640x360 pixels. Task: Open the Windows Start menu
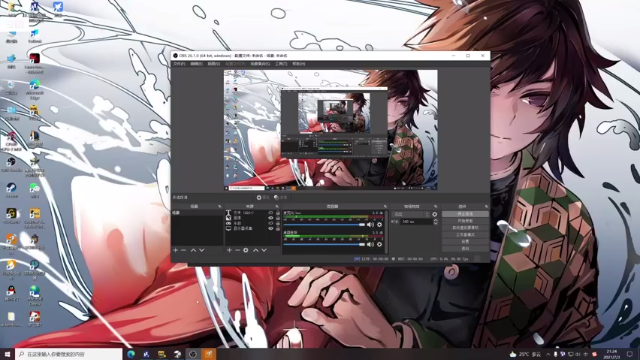coord(7,354)
